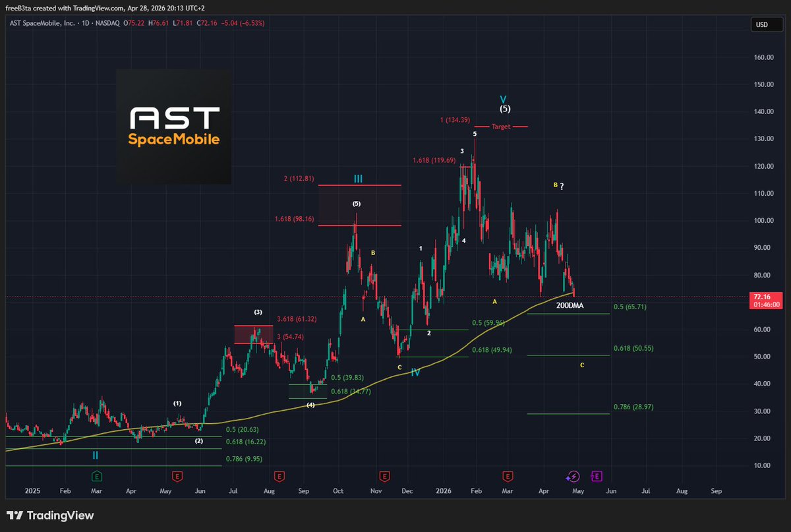The height and width of the screenshot is (532, 791).
Task: Select the 2 (112.81) Fibonacci label
Action: click(x=299, y=178)
